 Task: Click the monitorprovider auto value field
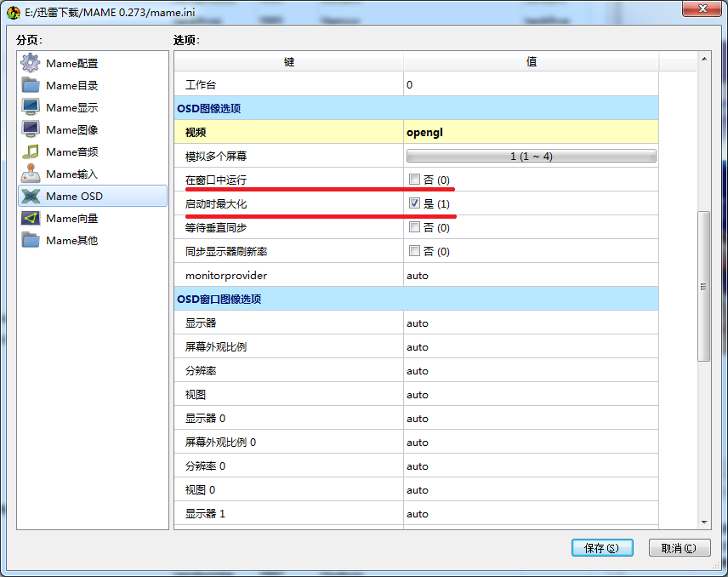[x=531, y=276]
